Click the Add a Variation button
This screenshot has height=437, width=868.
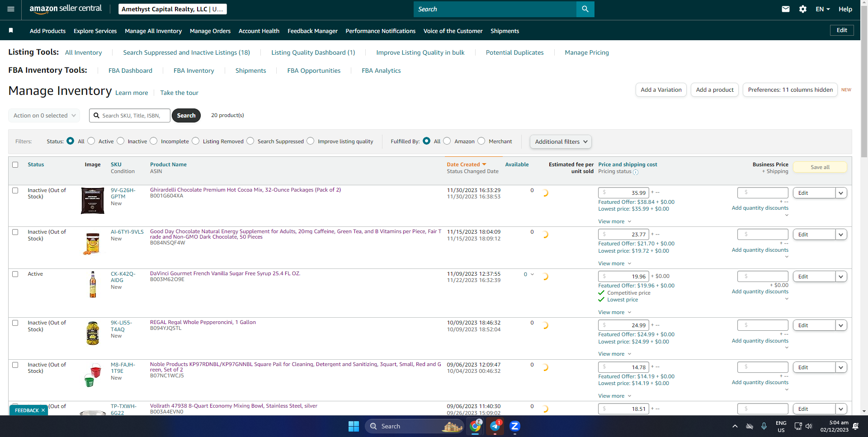[x=661, y=89]
